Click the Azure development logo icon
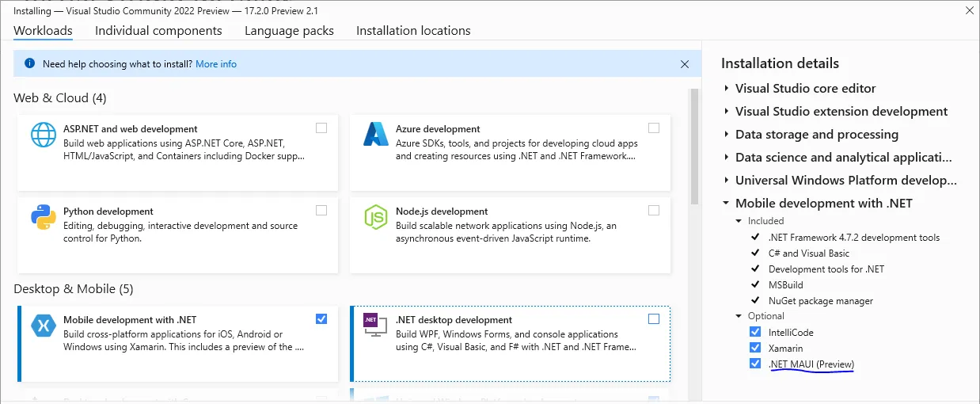This screenshot has height=404, width=980. click(375, 135)
